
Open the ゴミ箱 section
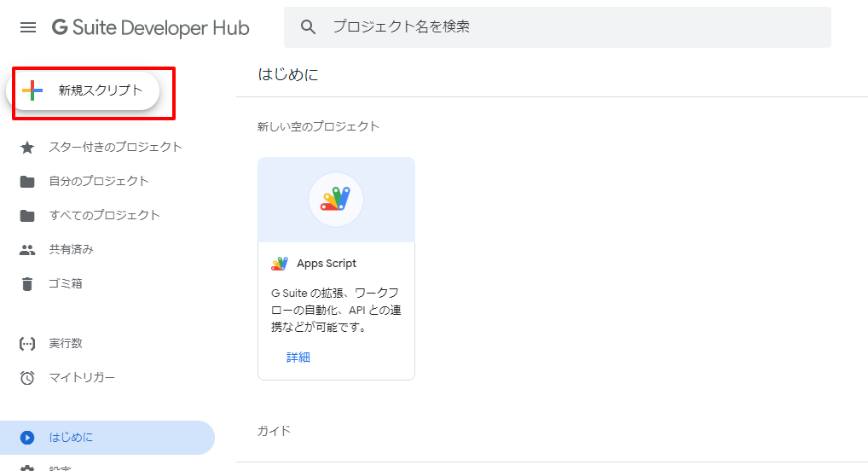click(x=66, y=284)
